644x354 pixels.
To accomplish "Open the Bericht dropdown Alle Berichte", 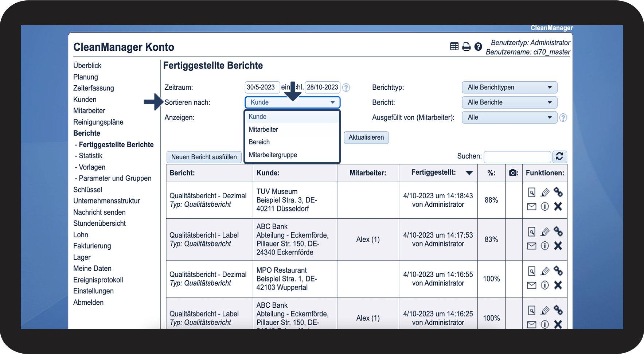I will coord(510,102).
